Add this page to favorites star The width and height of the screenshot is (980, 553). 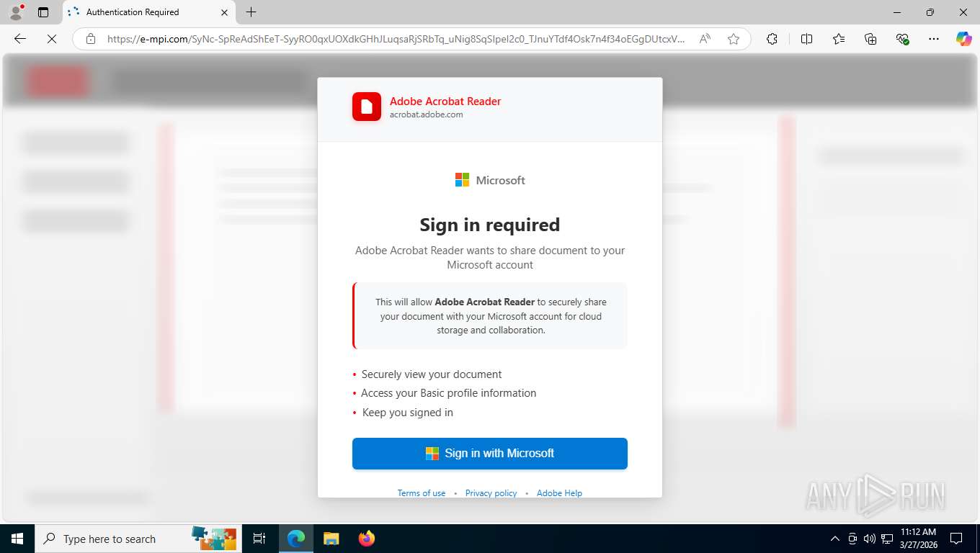point(734,39)
